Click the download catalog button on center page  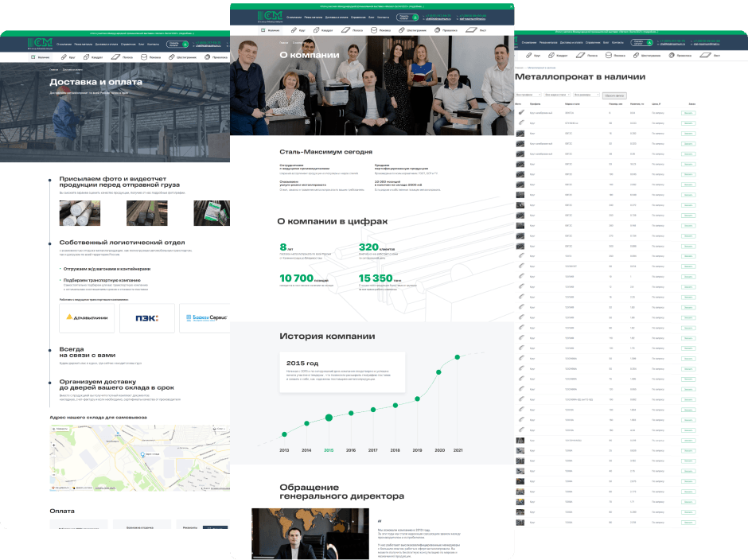coord(407,17)
